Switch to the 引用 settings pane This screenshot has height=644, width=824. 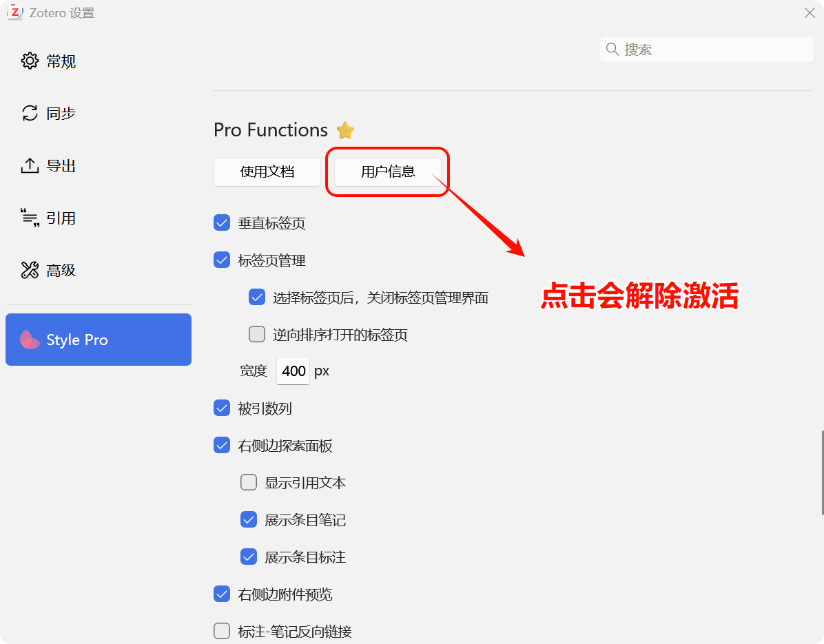click(99, 218)
